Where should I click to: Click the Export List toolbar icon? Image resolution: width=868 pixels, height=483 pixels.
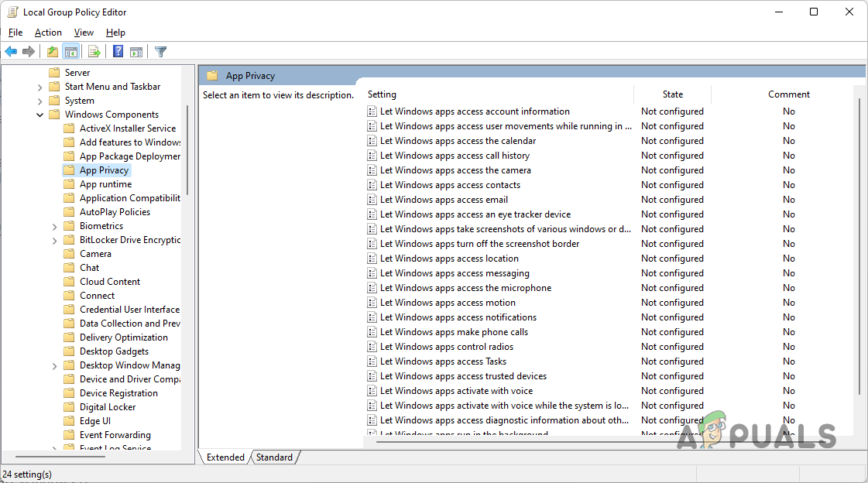pyautogui.click(x=94, y=51)
